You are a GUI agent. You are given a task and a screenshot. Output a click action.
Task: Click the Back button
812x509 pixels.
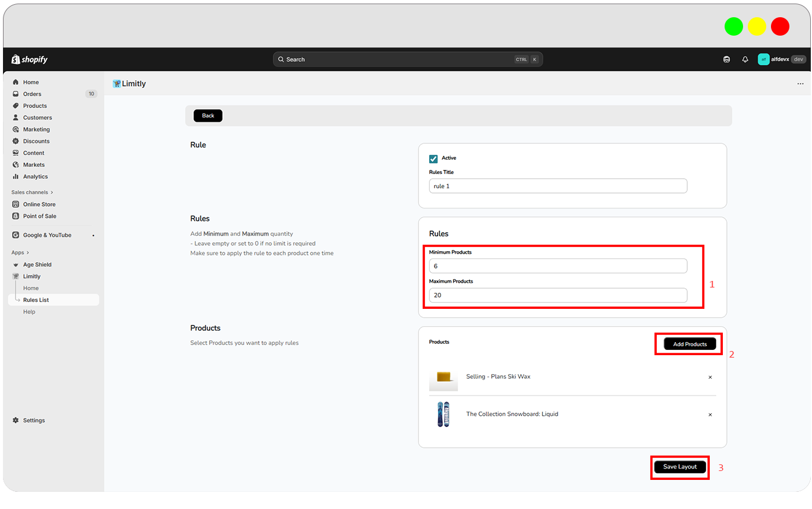click(208, 116)
